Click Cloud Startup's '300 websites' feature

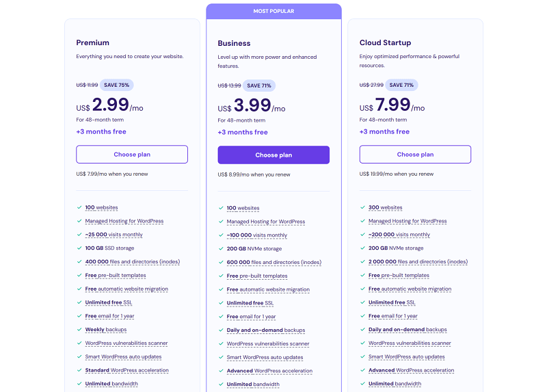click(385, 207)
